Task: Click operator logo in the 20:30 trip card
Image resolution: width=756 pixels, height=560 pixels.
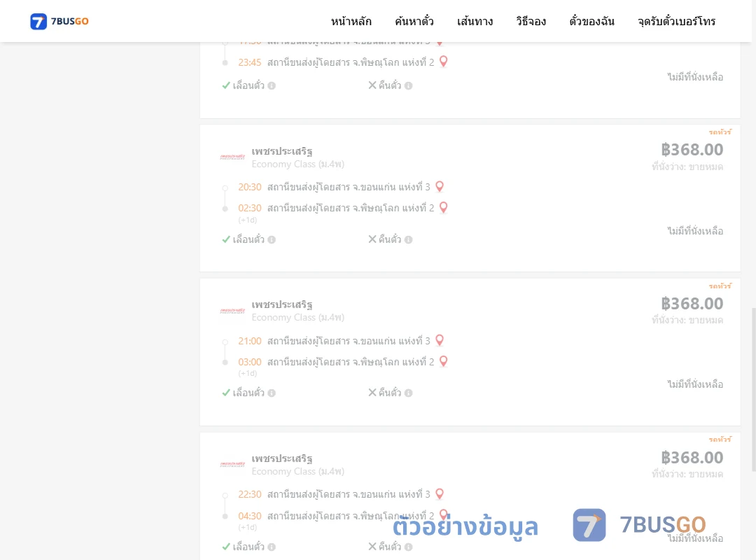Action: (x=232, y=157)
